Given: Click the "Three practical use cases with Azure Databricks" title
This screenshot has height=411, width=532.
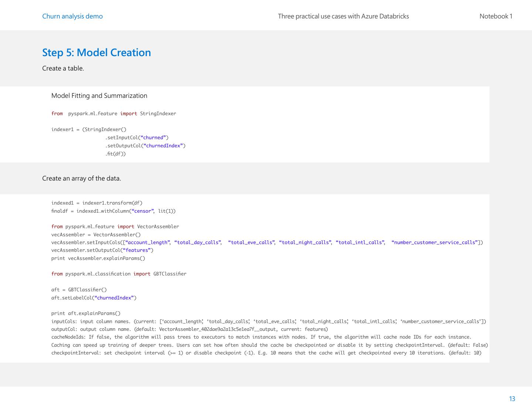Looking at the screenshot, I should (343, 16).
